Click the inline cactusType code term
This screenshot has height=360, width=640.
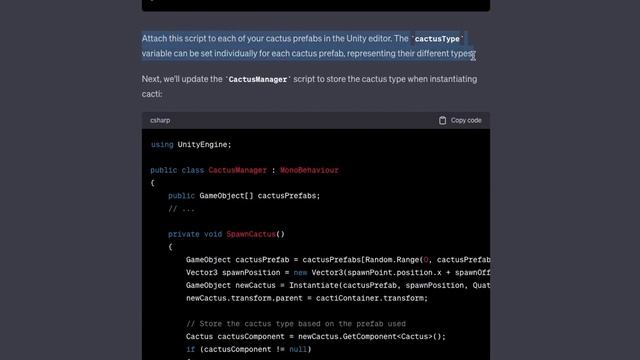click(437, 39)
